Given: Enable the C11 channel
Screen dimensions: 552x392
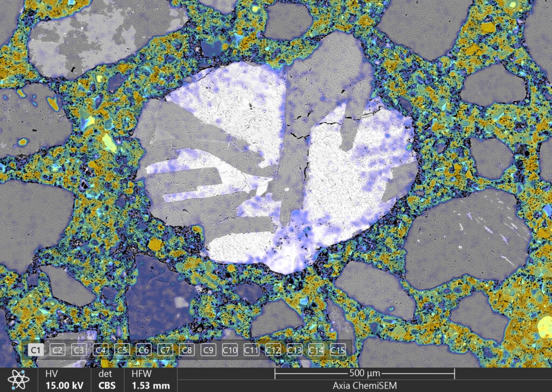Looking at the screenshot, I should (x=252, y=350).
